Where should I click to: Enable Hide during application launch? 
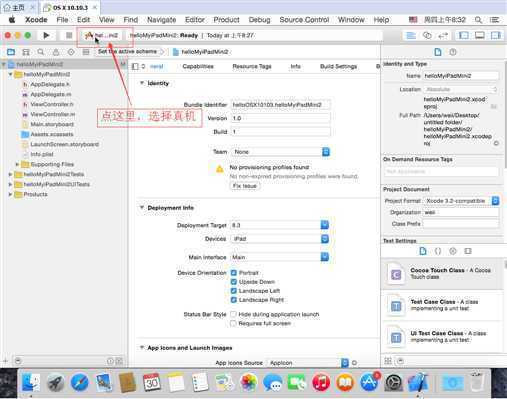[x=233, y=314]
